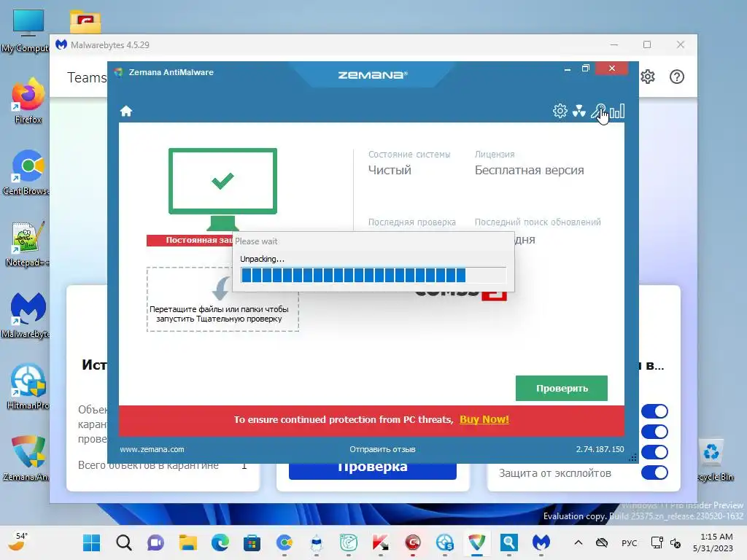Image resolution: width=747 pixels, height=560 pixels.
Task: Click the Unpacking… label
Action: [x=262, y=259]
